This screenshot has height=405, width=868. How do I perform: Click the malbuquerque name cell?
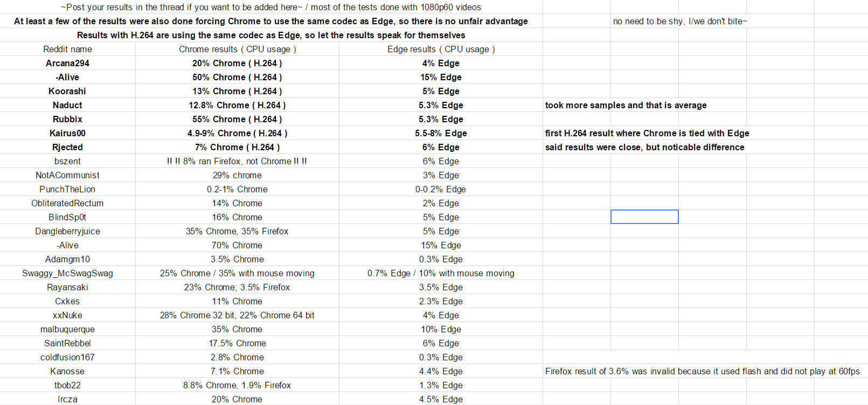pyautogui.click(x=67, y=329)
